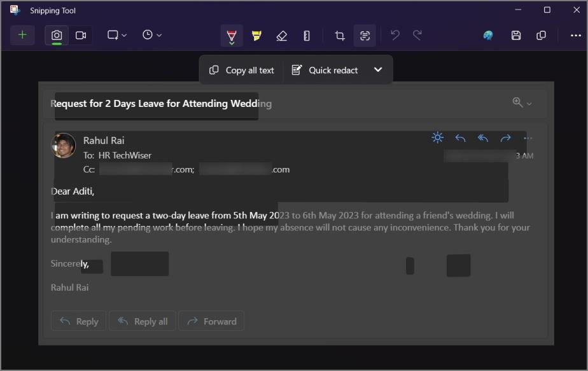Open the zoom chevron beside the magnifier
588x371 pixels.
coord(529,104)
